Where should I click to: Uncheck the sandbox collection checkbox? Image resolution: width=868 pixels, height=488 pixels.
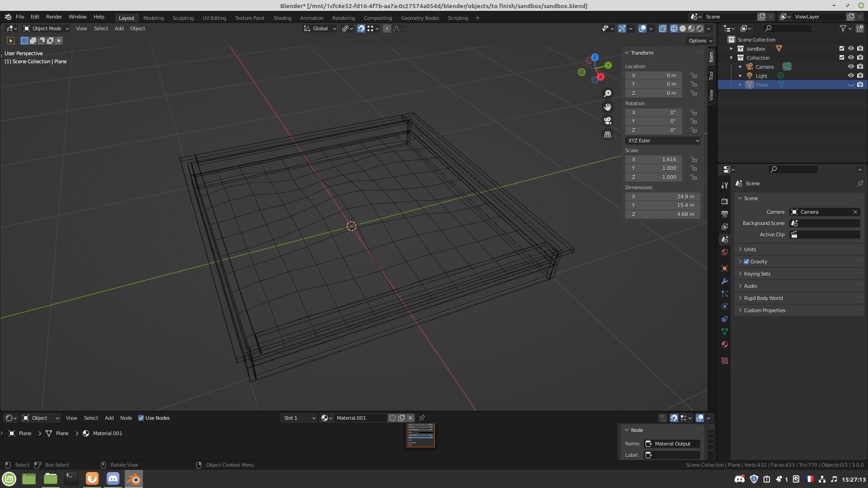click(x=842, y=48)
